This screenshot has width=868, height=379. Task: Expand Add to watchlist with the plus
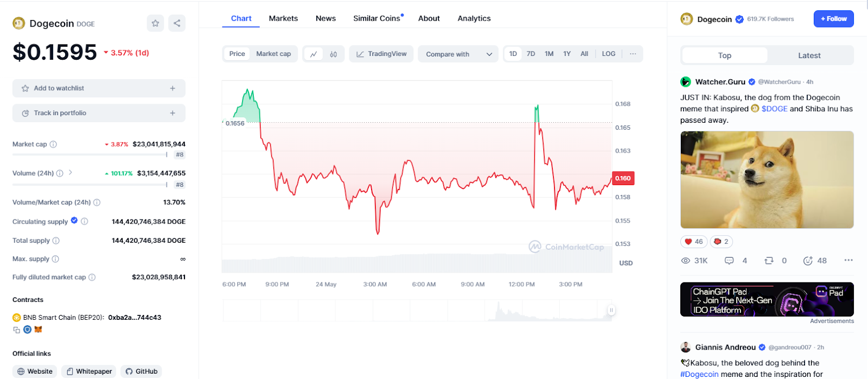click(173, 88)
